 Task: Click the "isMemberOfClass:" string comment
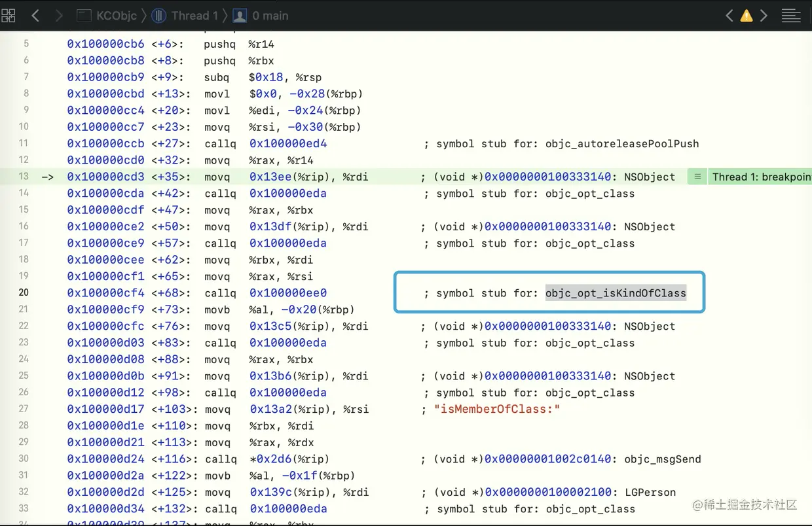(497, 410)
